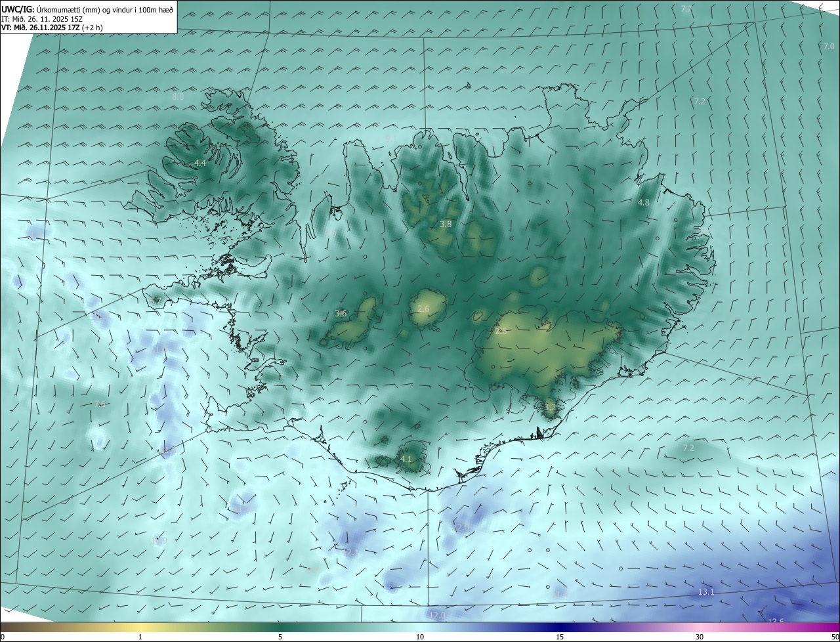The width and height of the screenshot is (840, 642).
Task: Click the '1' tick on the color scale
Action: click(140, 637)
